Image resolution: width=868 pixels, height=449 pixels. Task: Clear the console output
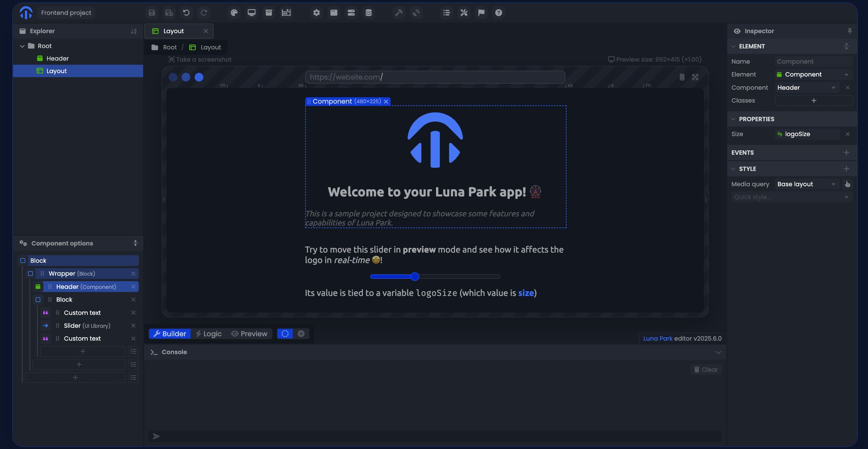pyautogui.click(x=706, y=369)
